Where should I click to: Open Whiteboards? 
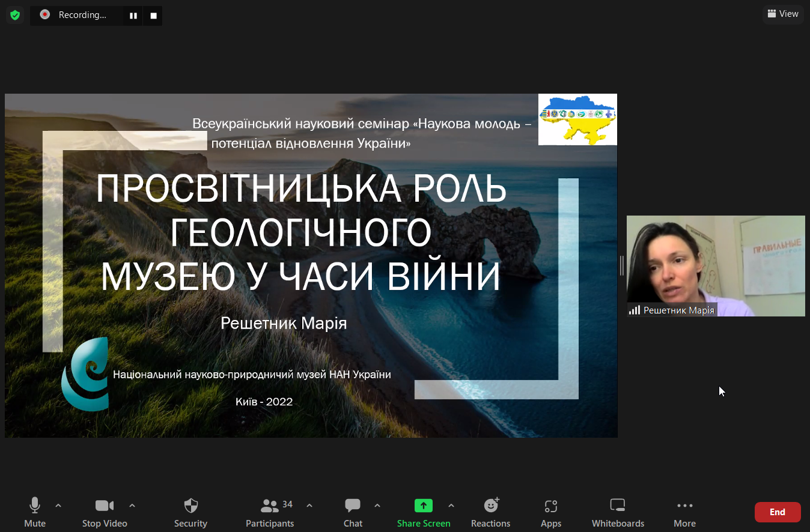point(618,512)
